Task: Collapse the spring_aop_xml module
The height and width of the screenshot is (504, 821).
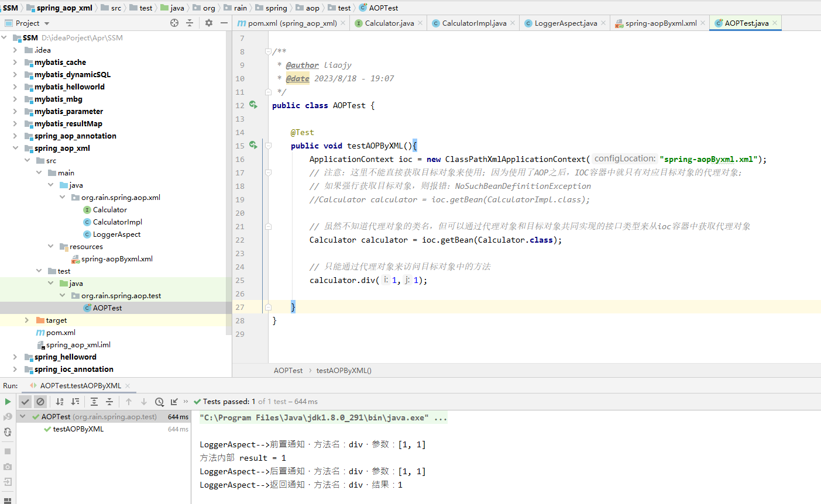Action: 15,148
